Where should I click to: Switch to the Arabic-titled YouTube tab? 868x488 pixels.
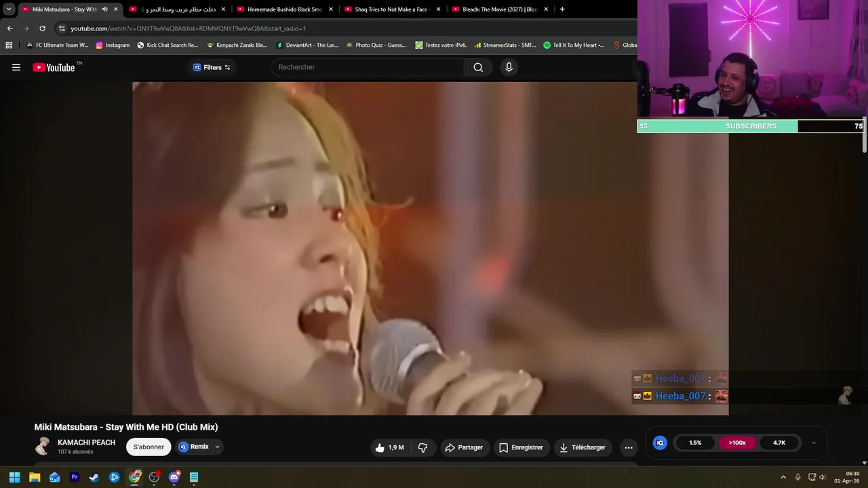pos(178,9)
